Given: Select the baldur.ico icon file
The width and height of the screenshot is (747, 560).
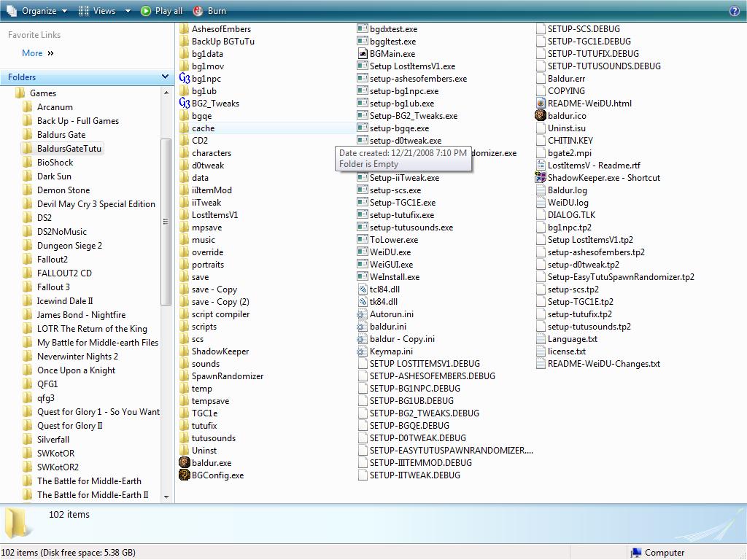Looking at the screenshot, I should click(x=541, y=116).
